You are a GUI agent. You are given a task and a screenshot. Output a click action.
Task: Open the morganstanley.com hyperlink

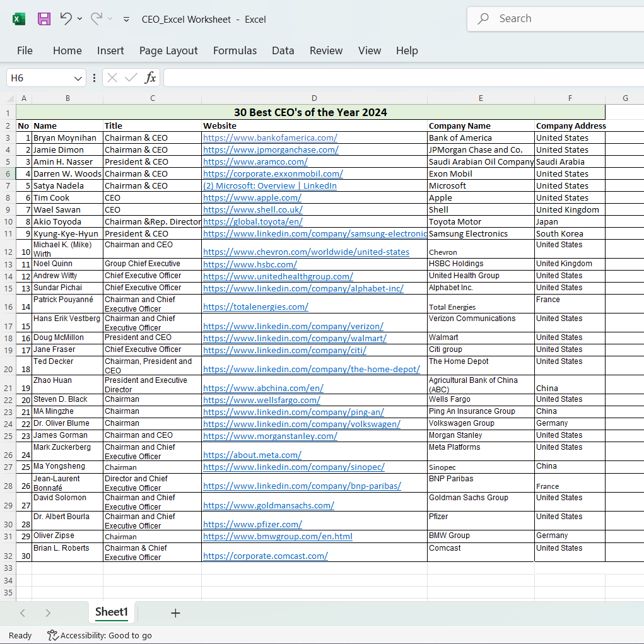(x=270, y=436)
